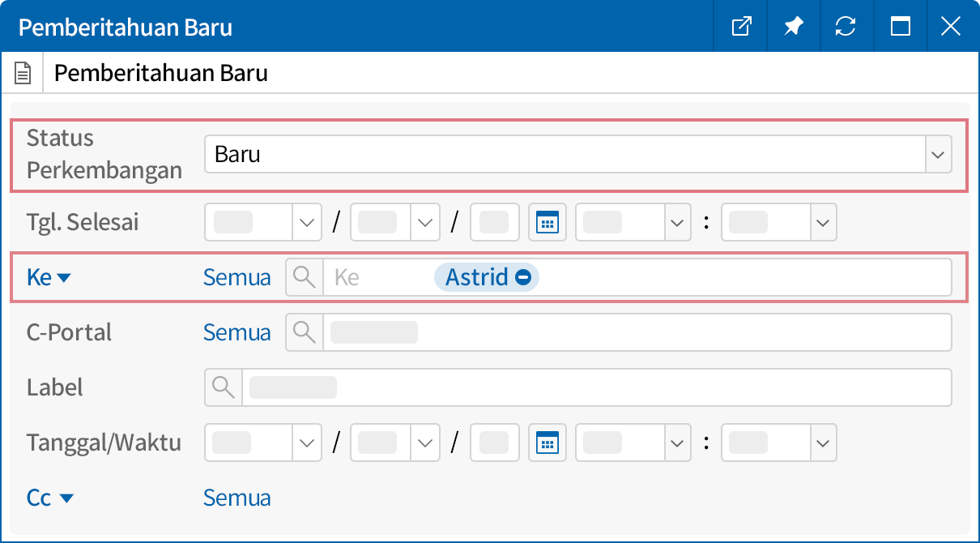Screen dimensions: 980x543
Task: Click the search icon in the C-Portal field
Action: [x=304, y=331]
